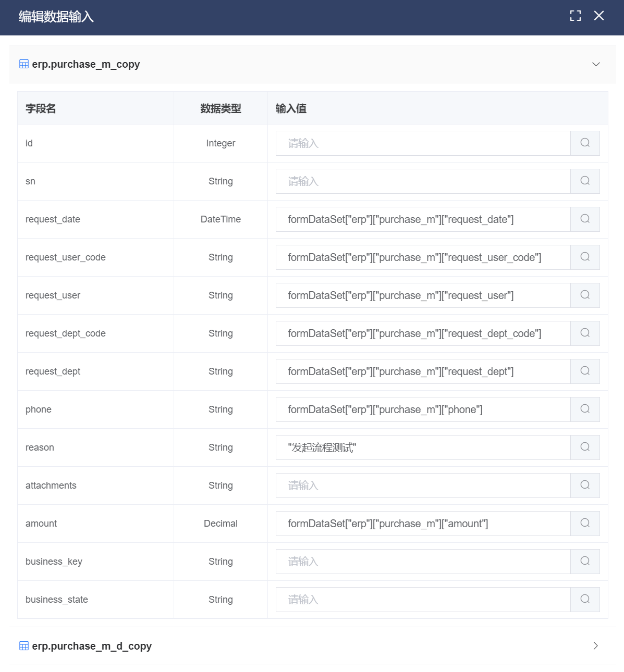The height and width of the screenshot is (672, 624).
Task: Close the edit data input dialog
Action: [x=599, y=16]
